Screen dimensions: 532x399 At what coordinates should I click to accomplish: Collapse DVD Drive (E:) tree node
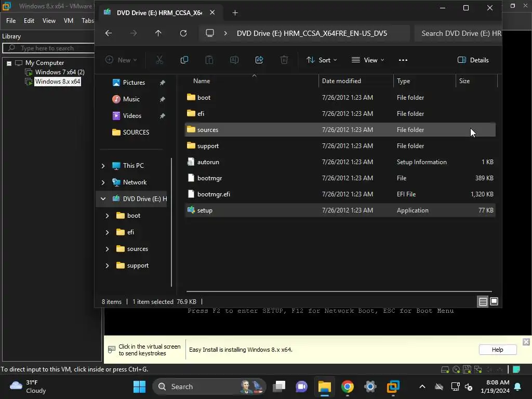click(x=103, y=199)
